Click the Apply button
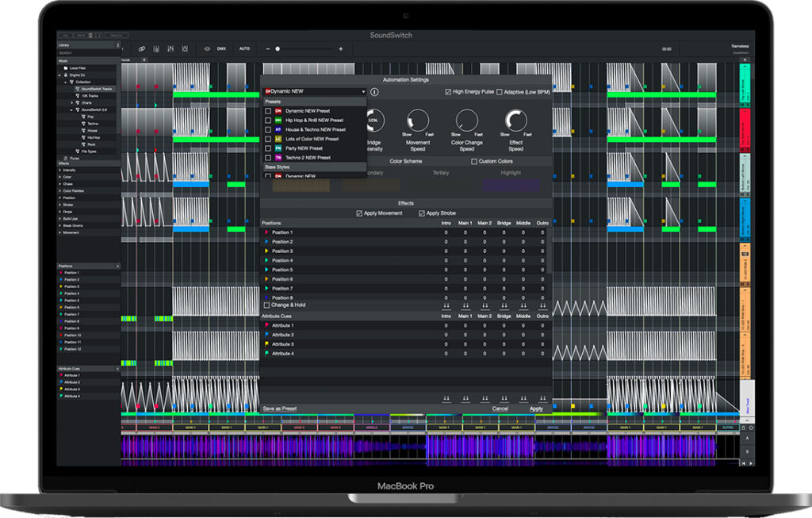This screenshot has height=518, width=812. tap(536, 408)
